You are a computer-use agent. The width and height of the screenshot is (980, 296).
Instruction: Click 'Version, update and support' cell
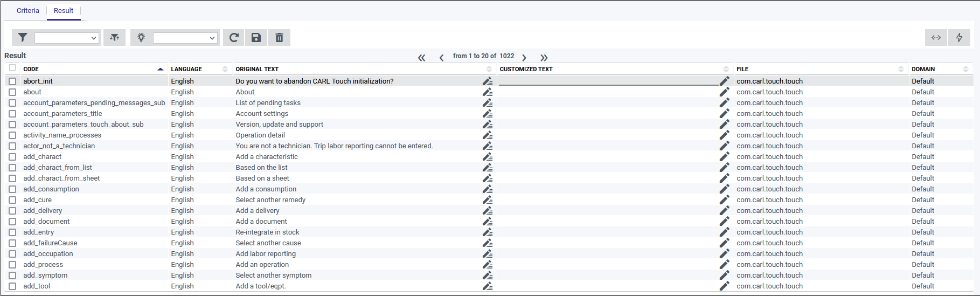279,124
